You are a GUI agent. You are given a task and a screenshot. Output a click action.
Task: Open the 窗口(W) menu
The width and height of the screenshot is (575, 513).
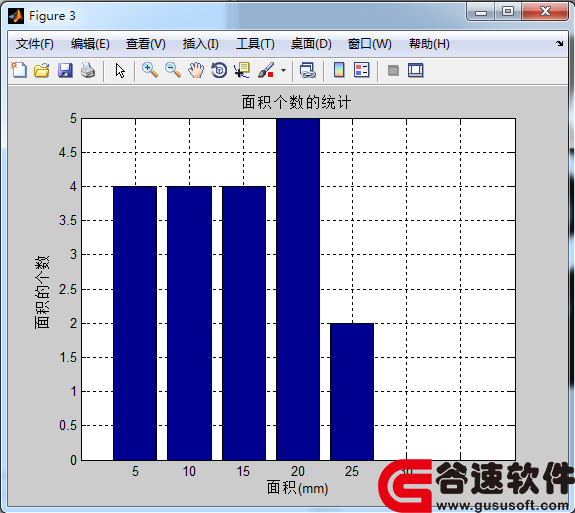click(x=370, y=44)
